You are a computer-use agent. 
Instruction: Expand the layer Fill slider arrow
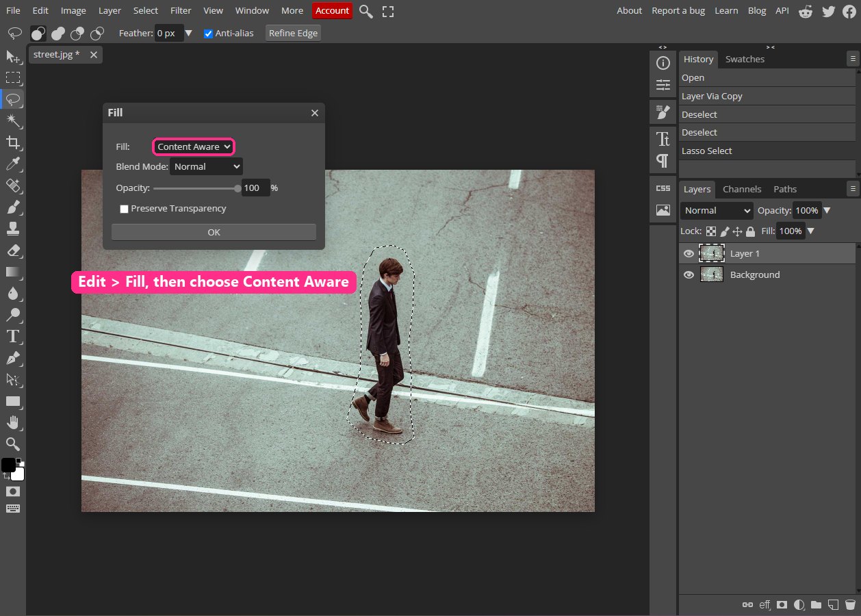[x=811, y=231]
